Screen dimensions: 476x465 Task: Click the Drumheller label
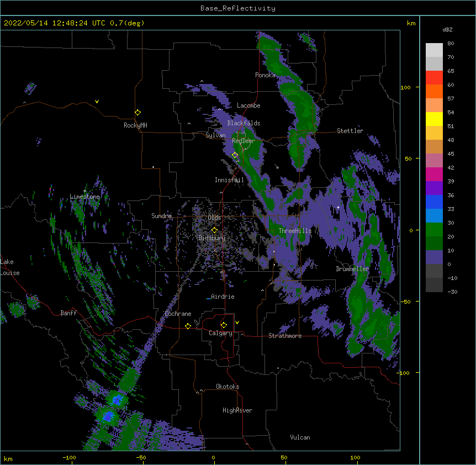352,269
